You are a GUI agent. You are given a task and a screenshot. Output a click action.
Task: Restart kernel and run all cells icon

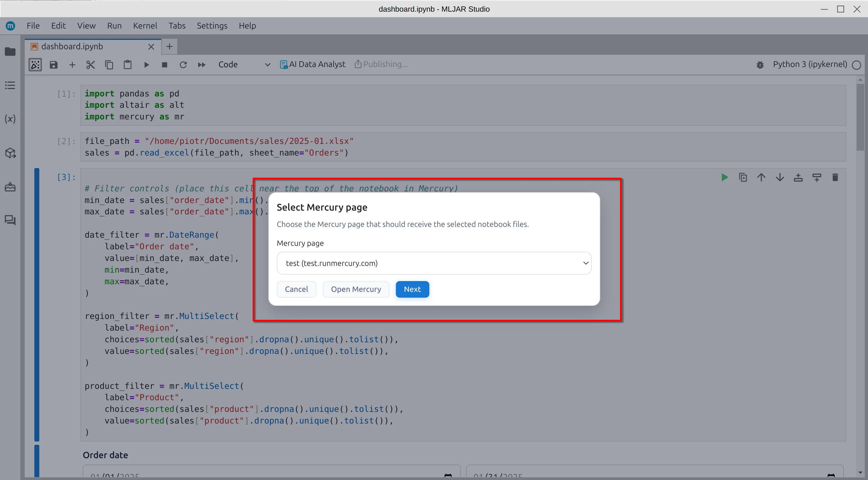[x=201, y=64]
